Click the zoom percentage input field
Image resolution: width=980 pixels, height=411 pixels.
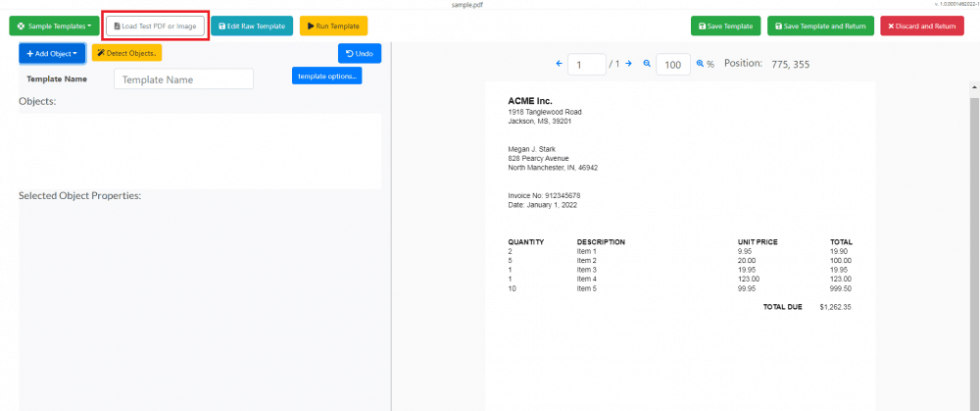tap(672, 65)
